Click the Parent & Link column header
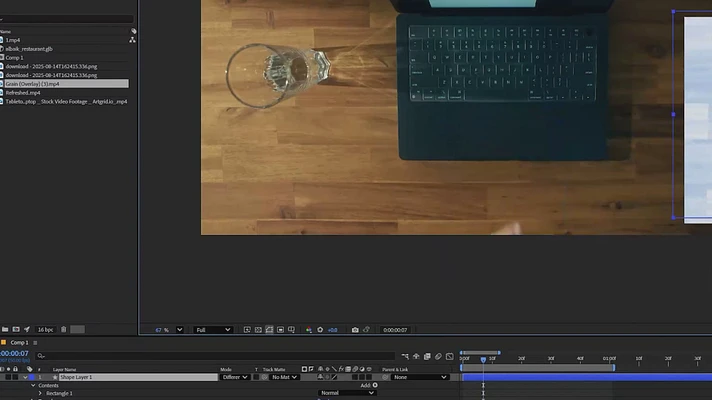 click(395, 370)
